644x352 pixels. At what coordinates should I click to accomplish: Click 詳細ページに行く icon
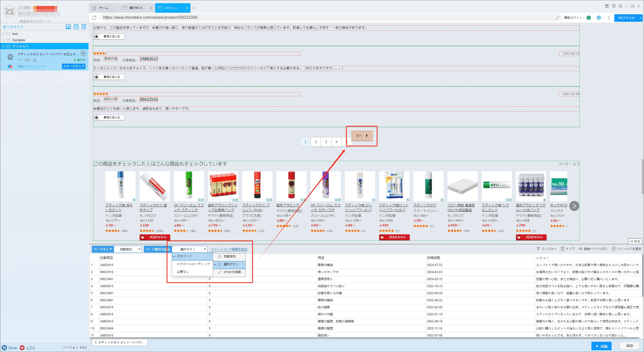click(581, 249)
